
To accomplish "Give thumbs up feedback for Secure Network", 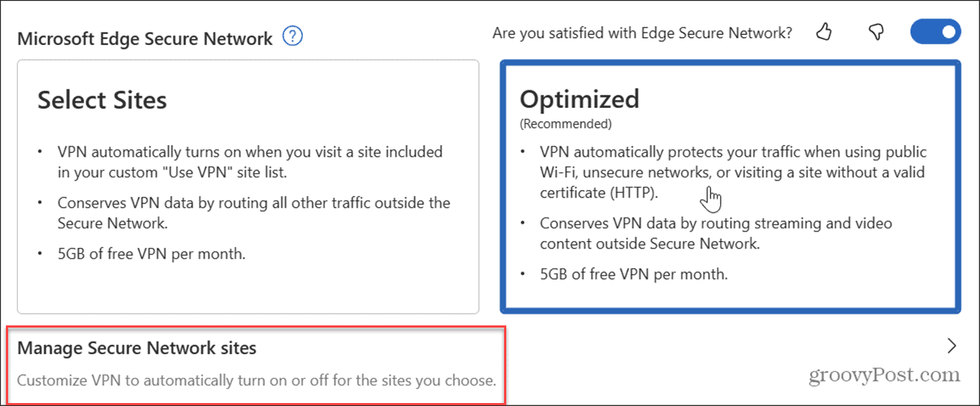I will point(824,33).
